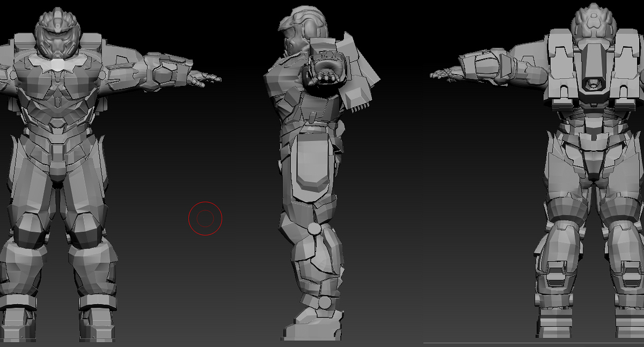The height and width of the screenshot is (347, 644).
Task: Click the outstretched hand of back-view model
Action: coord(445,75)
